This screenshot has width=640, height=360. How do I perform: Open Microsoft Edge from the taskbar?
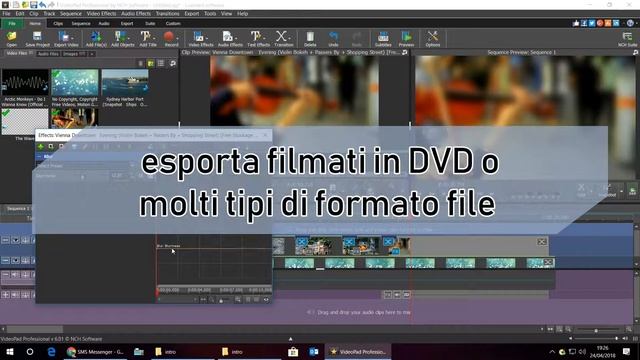[x=51, y=351]
